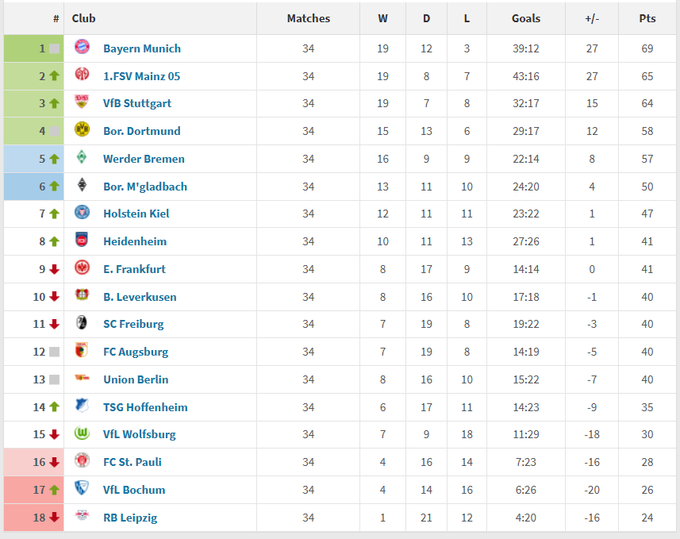The height and width of the screenshot is (539, 680).
Task: Open the TSG Hoffenheim club link
Action: click(x=146, y=407)
